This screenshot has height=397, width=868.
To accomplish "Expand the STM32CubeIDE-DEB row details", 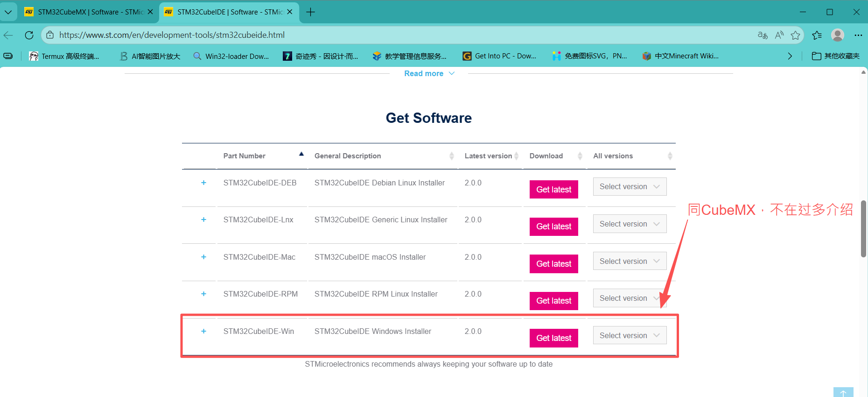I will point(203,183).
